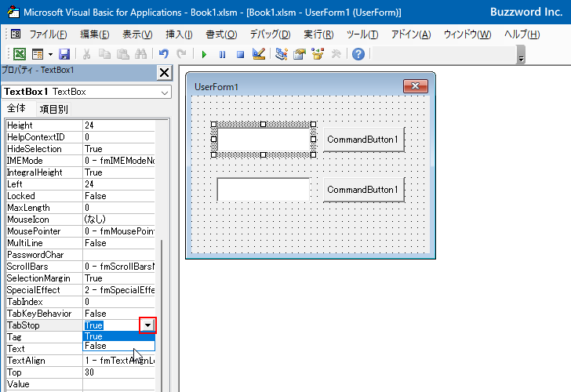Click the Undo arrow icon
571x392 pixels.
coord(163,54)
